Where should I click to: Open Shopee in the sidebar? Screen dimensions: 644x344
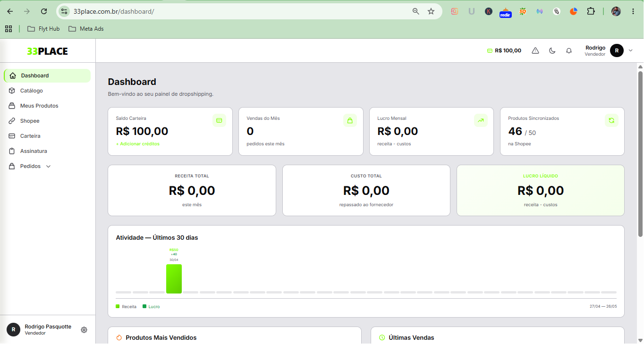(47, 121)
